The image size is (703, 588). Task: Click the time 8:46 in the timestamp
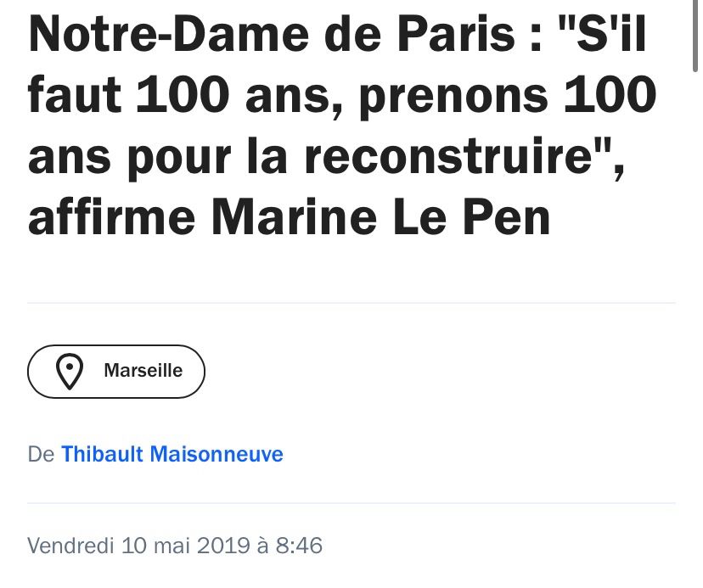click(x=299, y=546)
